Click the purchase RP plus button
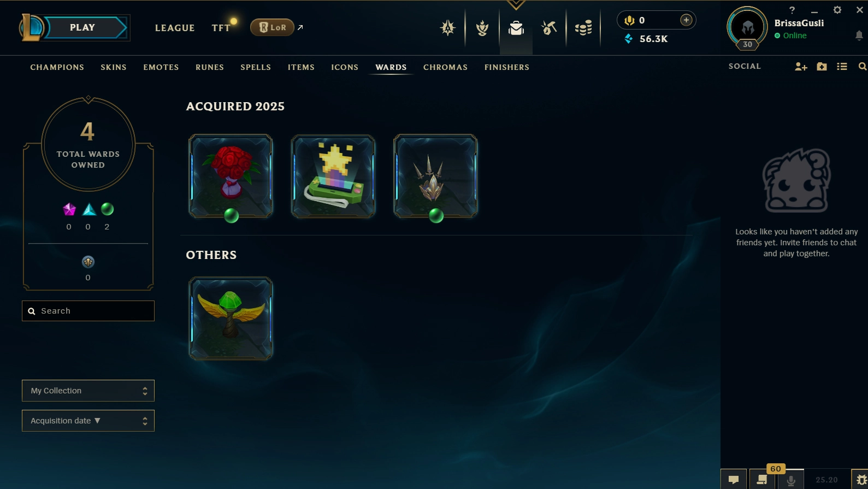This screenshot has height=489, width=868. 686,20
